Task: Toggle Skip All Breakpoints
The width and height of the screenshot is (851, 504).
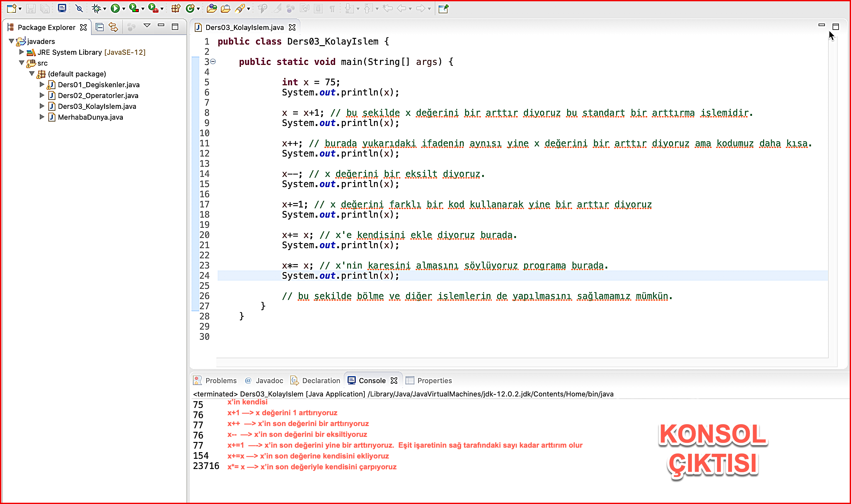Action: (x=79, y=9)
